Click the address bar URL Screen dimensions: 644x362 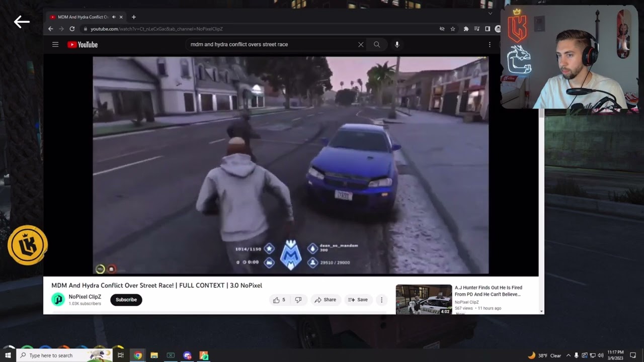(156, 29)
